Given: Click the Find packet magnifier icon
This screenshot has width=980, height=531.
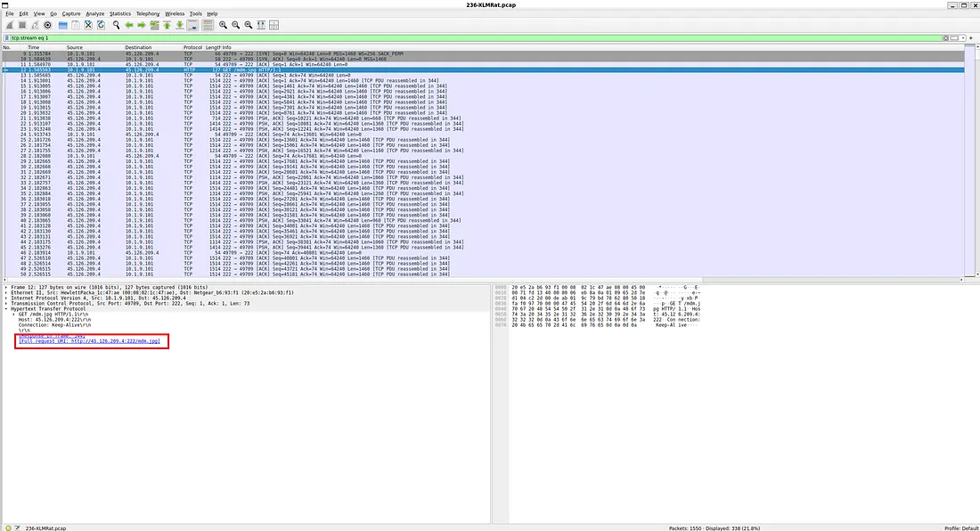Looking at the screenshot, I should [117, 25].
